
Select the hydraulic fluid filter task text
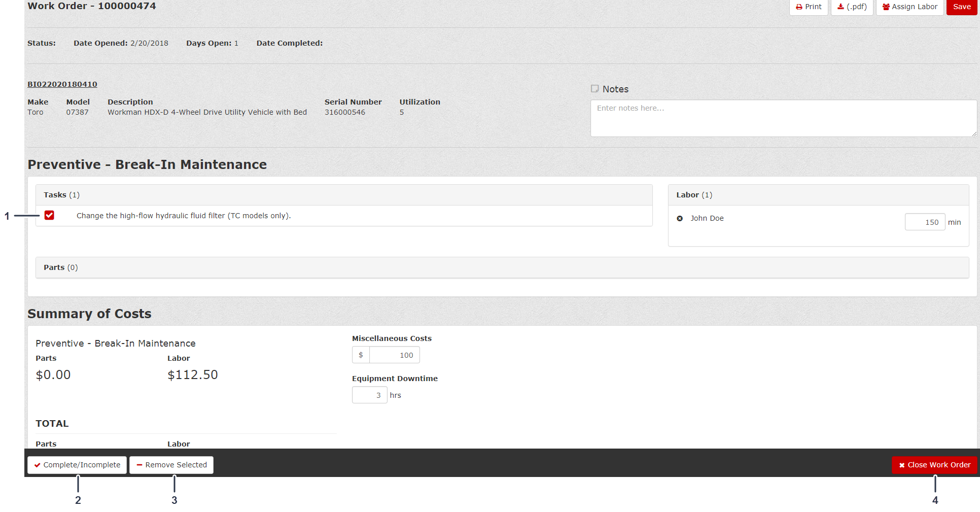click(x=184, y=216)
